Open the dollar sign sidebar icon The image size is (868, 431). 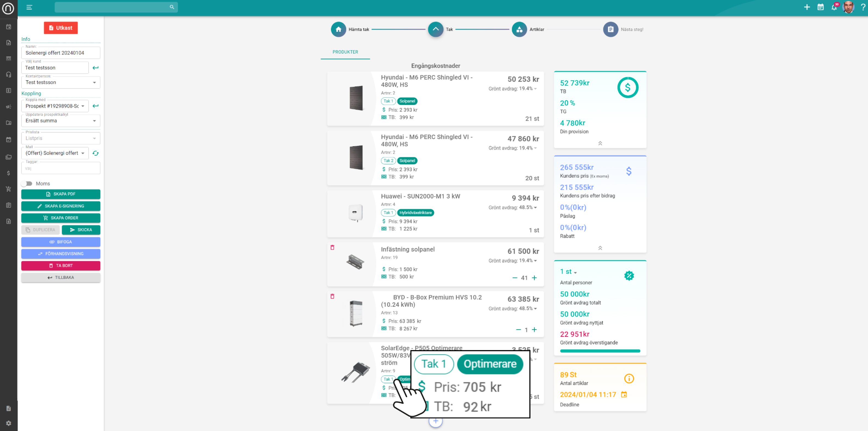coord(9,173)
